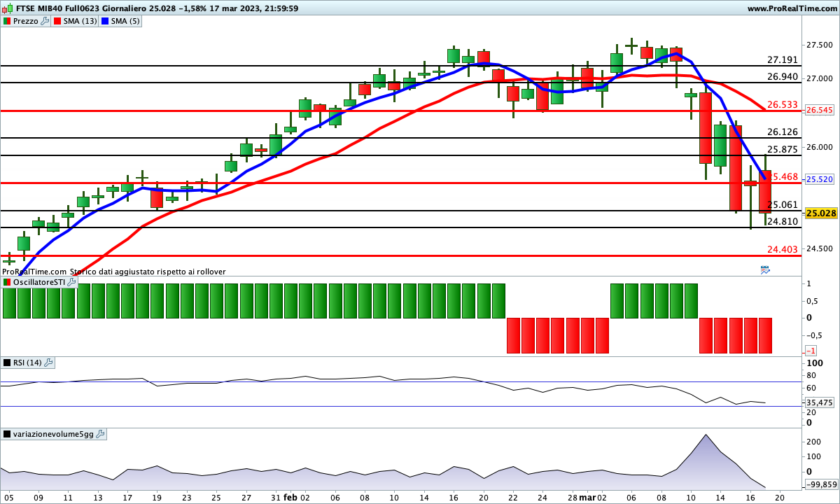Screen dimensions: 840x504
Task: Click the red 24.403 level label
Action: [783, 249]
